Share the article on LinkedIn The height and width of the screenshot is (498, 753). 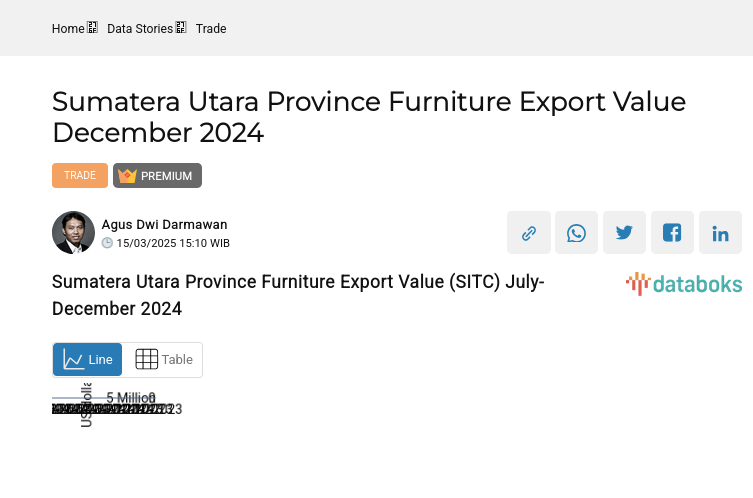tap(720, 233)
